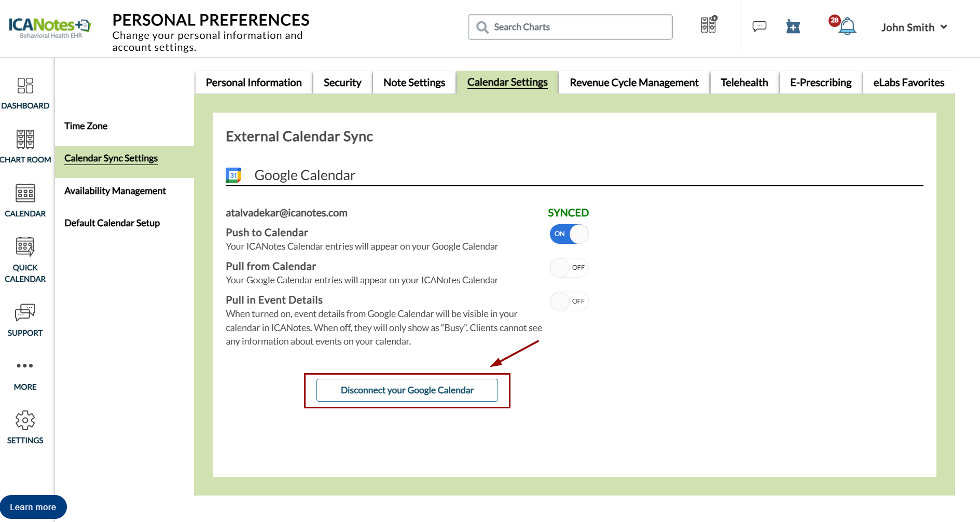Enable the Pull in Event Details toggle
Viewport: 980px width, 522px height.
point(569,301)
